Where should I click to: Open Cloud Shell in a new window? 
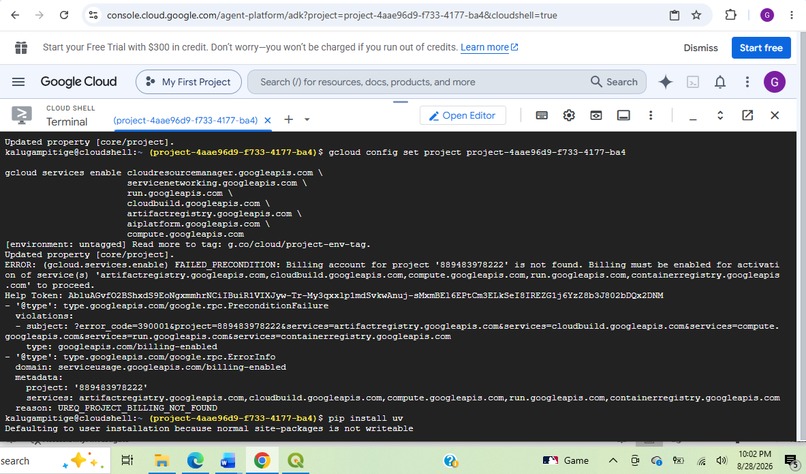click(x=747, y=115)
